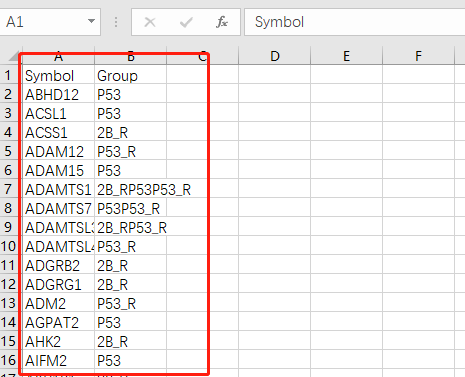465x377 pixels.
Task: Click the checkmark confirm icon in formula bar
Action: tap(186, 22)
